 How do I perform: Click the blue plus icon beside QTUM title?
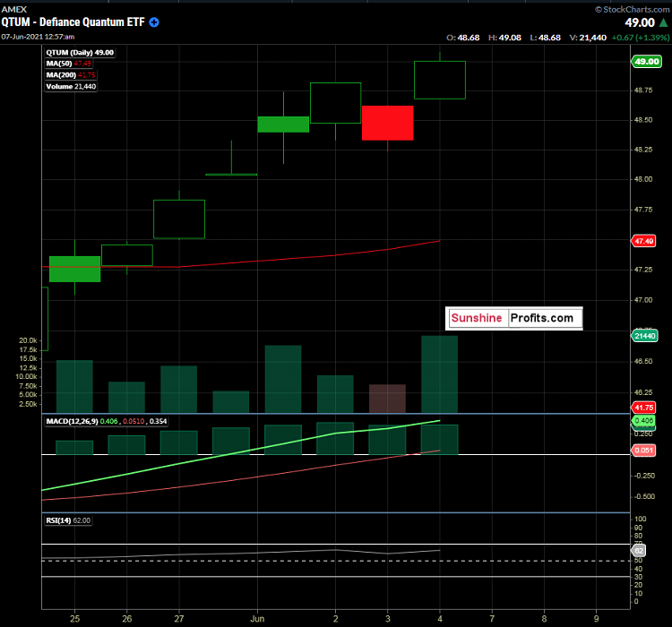pos(154,22)
